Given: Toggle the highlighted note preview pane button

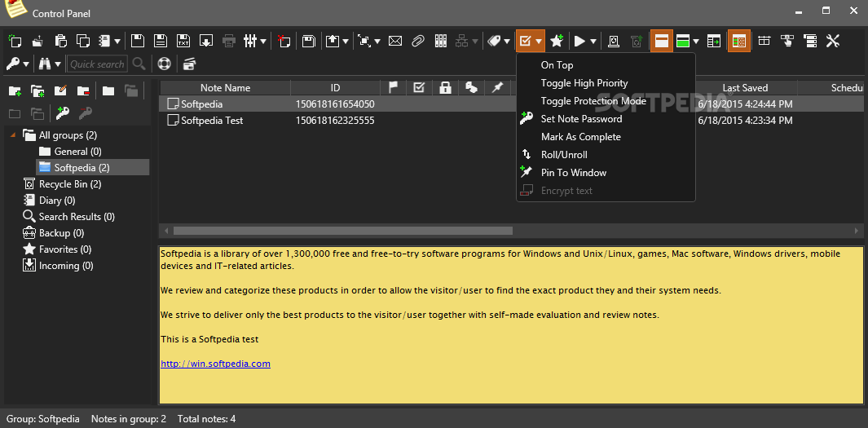Looking at the screenshot, I should [x=662, y=41].
